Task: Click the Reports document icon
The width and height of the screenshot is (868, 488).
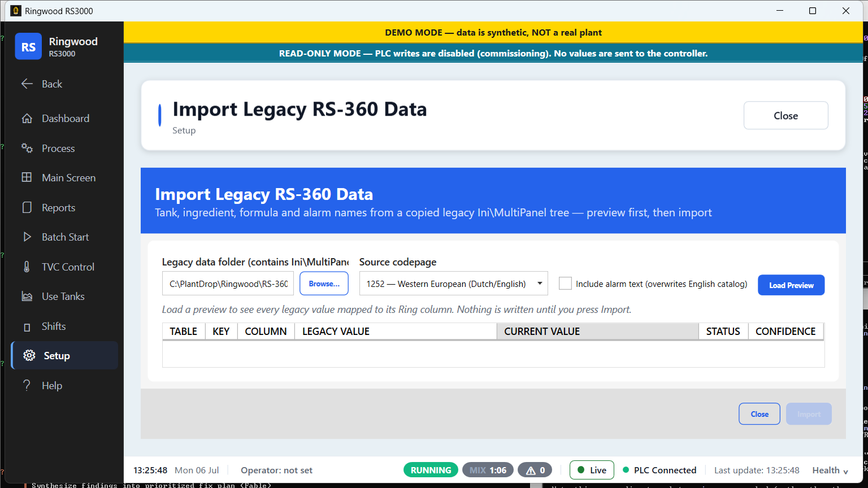Action: click(27, 207)
